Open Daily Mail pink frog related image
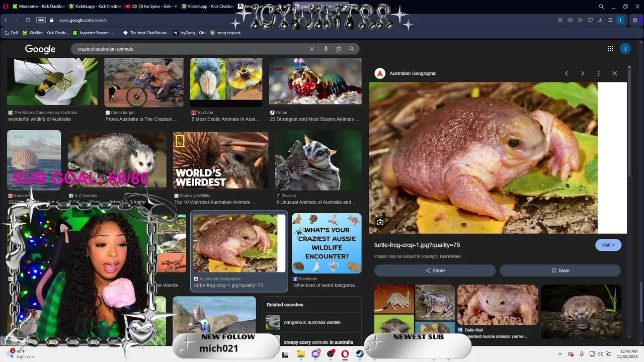 click(x=498, y=305)
